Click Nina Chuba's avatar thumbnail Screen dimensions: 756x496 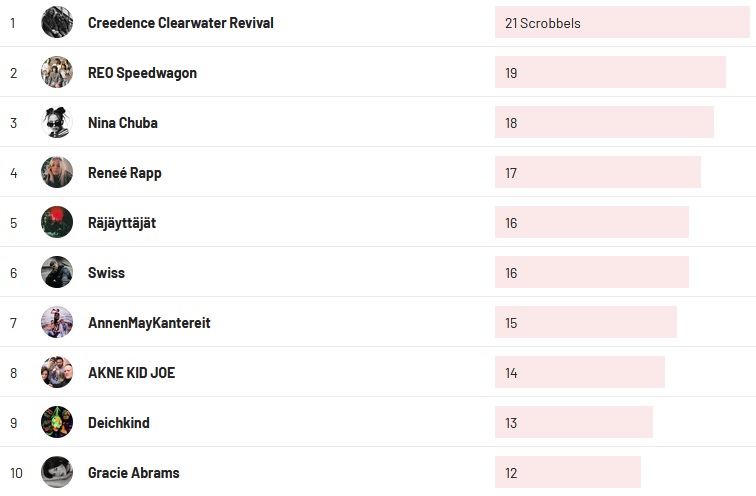[x=57, y=122]
